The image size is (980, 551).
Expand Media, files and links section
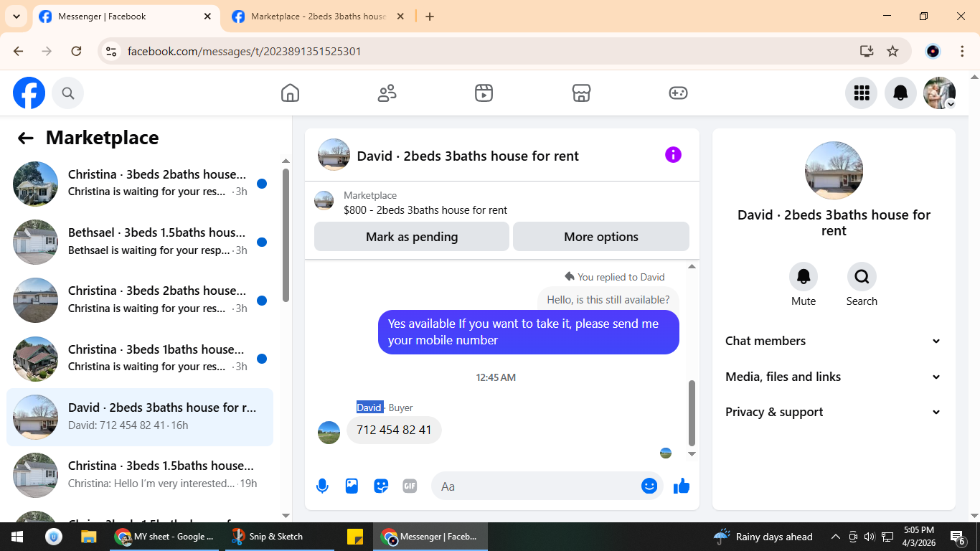tap(833, 377)
